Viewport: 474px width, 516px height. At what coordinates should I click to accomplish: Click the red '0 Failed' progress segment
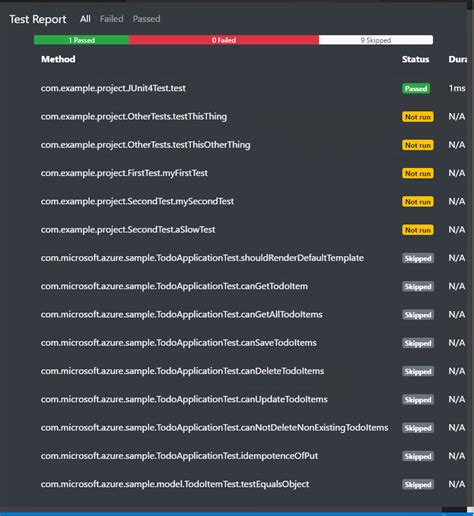(224, 40)
